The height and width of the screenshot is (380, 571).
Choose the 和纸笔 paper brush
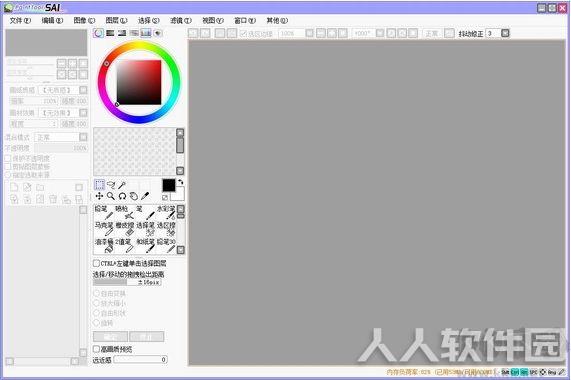tap(145, 245)
